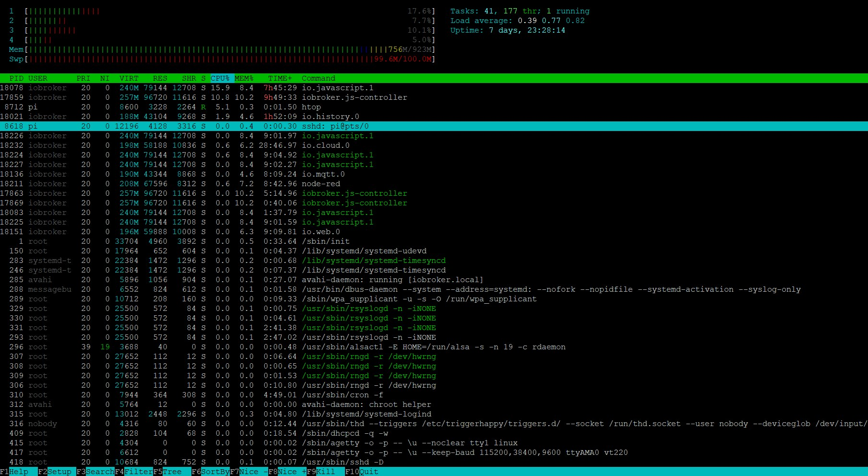The width and height of the screenshot is (868, 476).
Task: Click the Tasks count line
Action: [520, 11]
